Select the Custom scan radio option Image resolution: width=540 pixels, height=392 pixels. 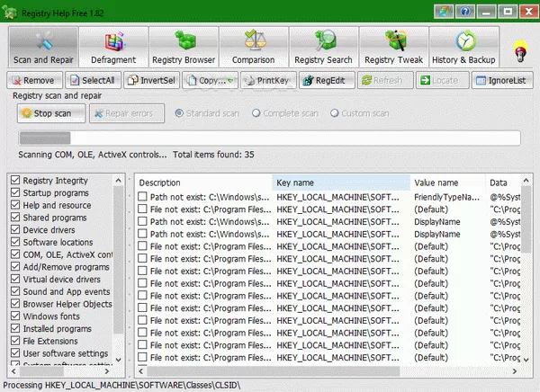click(x=335, y=113)
